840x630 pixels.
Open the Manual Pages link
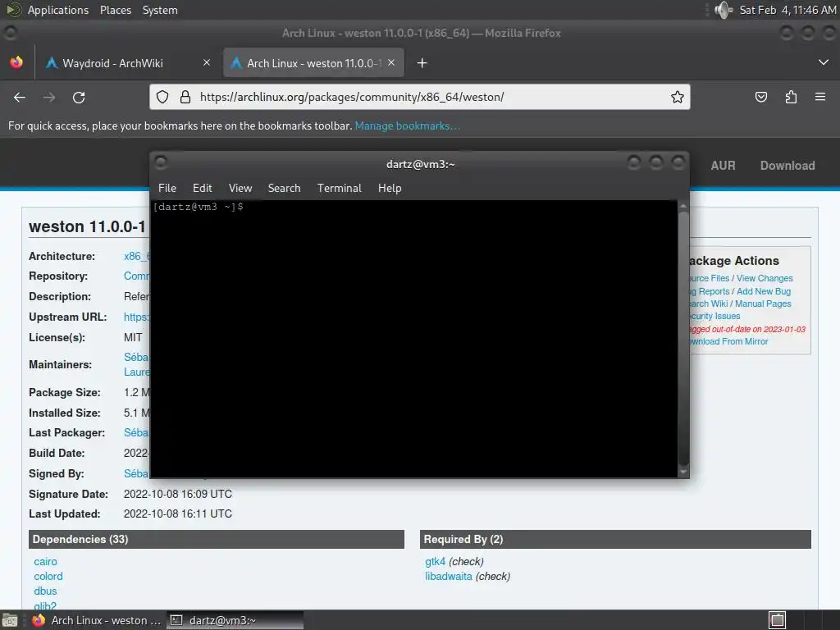point(763,304)
